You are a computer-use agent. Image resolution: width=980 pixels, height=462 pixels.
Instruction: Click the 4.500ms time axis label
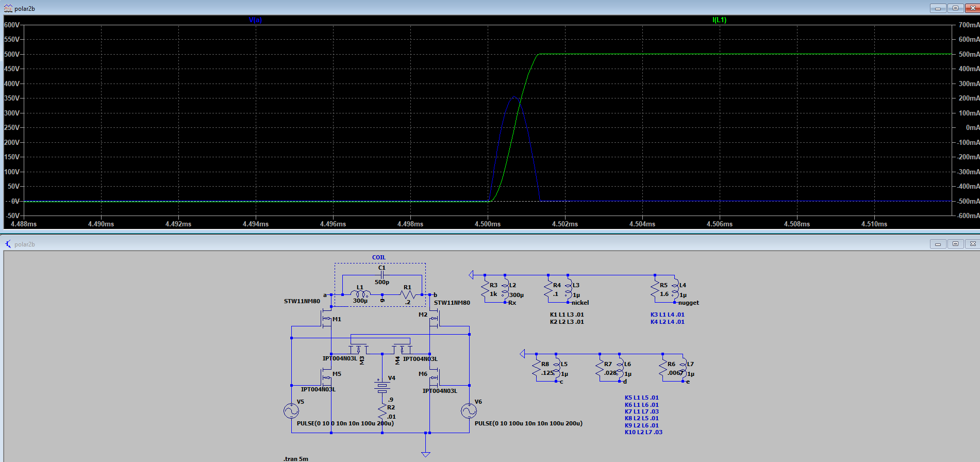tap(488, 224)
